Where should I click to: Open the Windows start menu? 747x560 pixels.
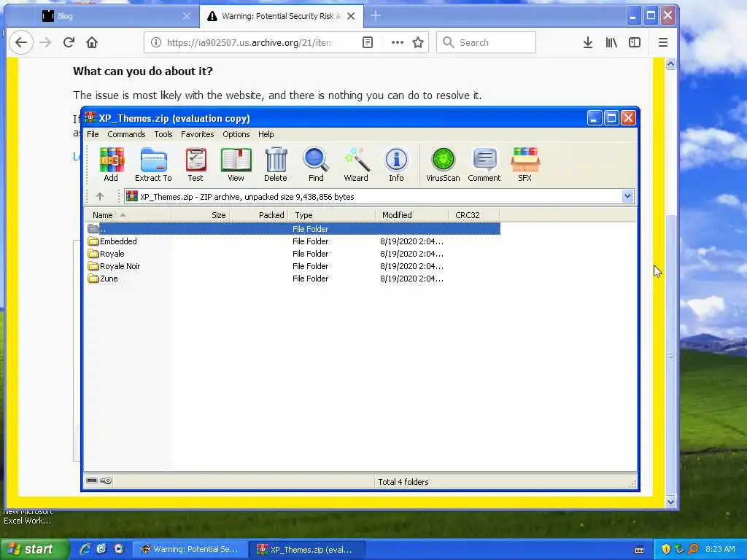34,550
